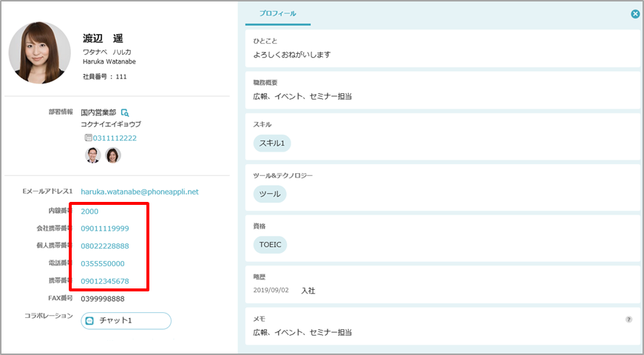This screenshot has height=355, width=644.
Task: Select the TOEIC qualification tag
Action: pyautogui.click(x=270, y=245)
